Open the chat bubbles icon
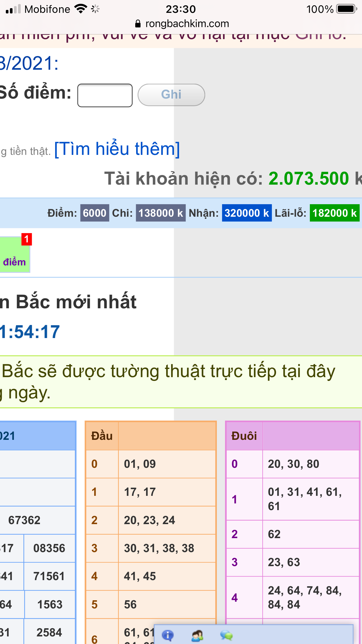 [x=226, y=635]
